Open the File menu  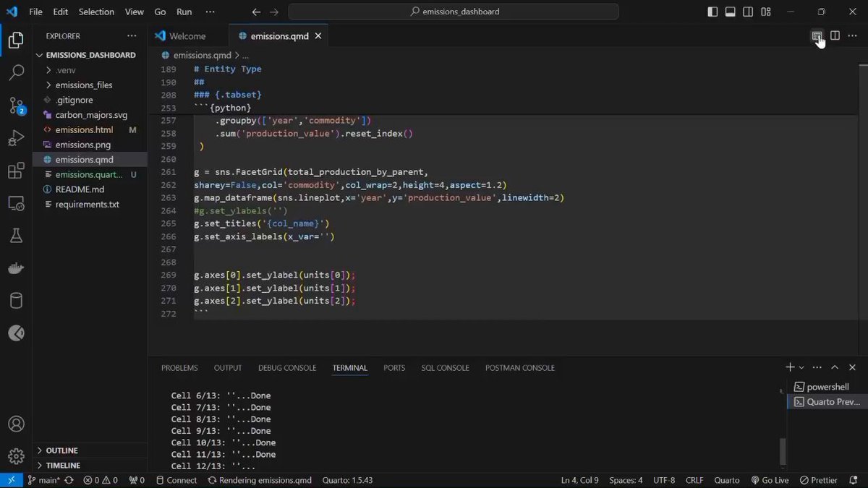click(x=35, y=12)
